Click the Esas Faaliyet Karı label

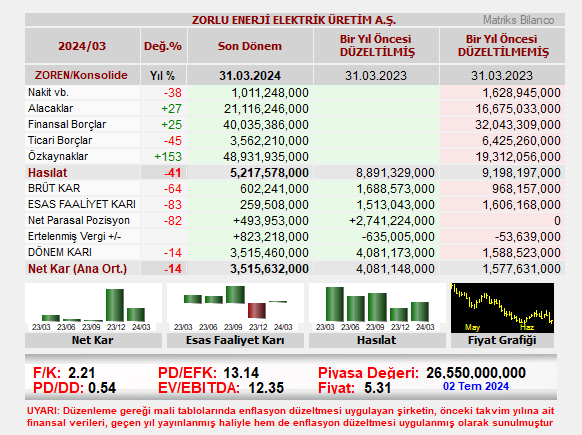235,340
